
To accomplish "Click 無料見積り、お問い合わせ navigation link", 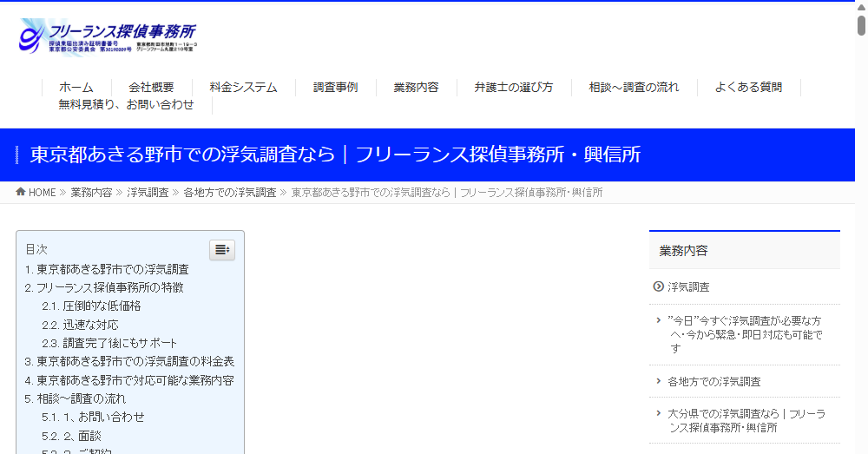I will point(126,105).
